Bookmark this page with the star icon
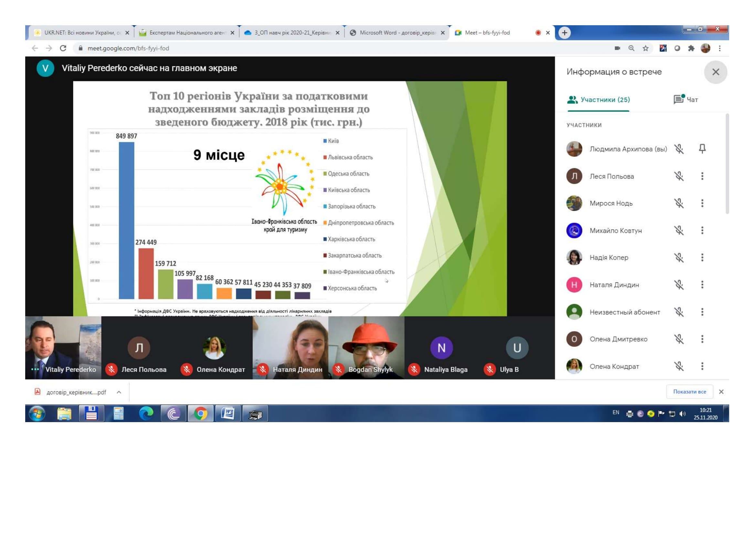This screenshot has height=535, width=756. 645,49
